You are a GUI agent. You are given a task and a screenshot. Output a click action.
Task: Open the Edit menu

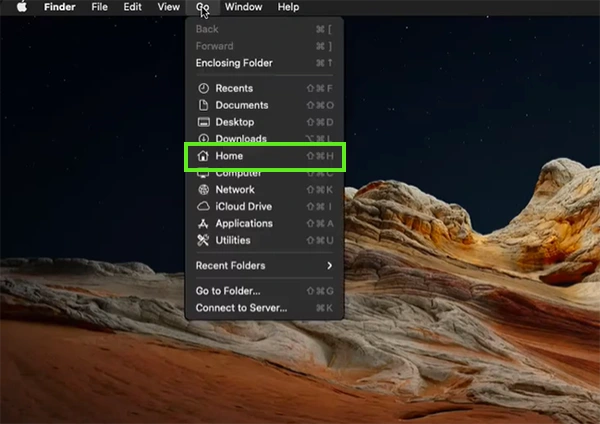click(132, 7)
